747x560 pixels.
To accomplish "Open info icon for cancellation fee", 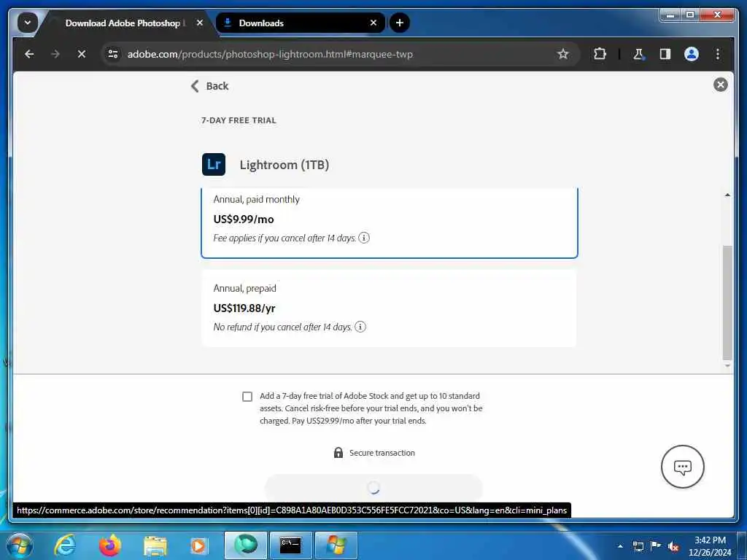I will [x=364, y=238].
